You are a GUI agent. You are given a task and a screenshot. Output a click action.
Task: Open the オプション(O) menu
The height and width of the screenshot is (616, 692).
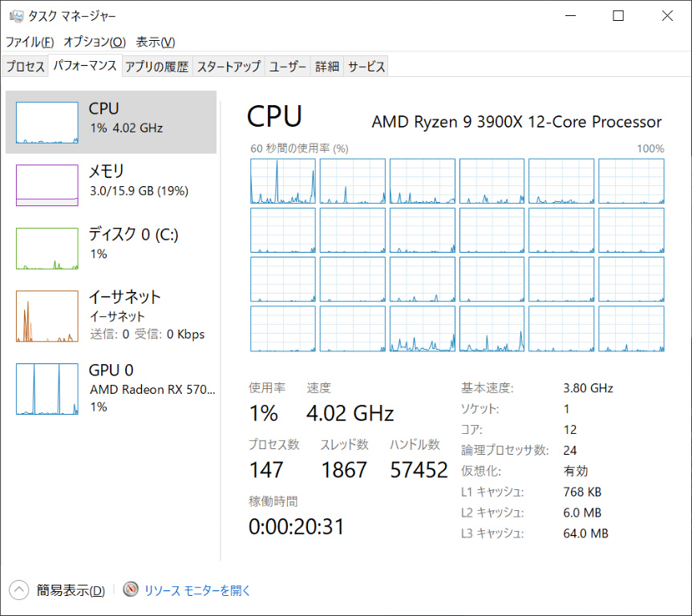click(x=95, y=42)
